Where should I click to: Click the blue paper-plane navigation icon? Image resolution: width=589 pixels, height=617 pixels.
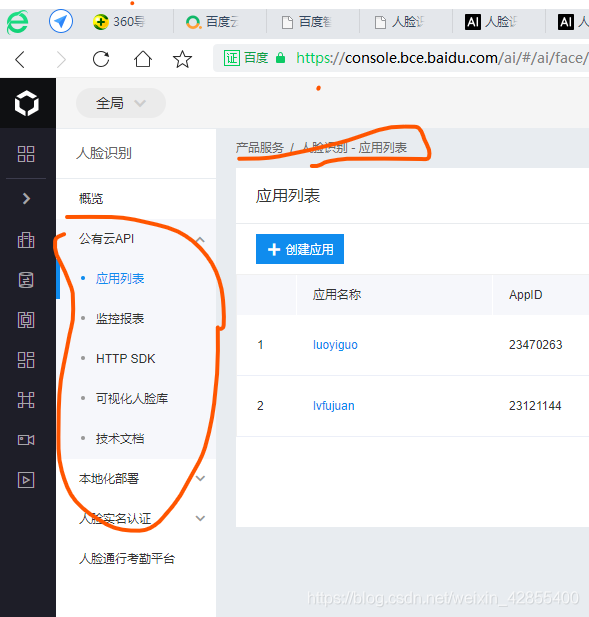61,21
